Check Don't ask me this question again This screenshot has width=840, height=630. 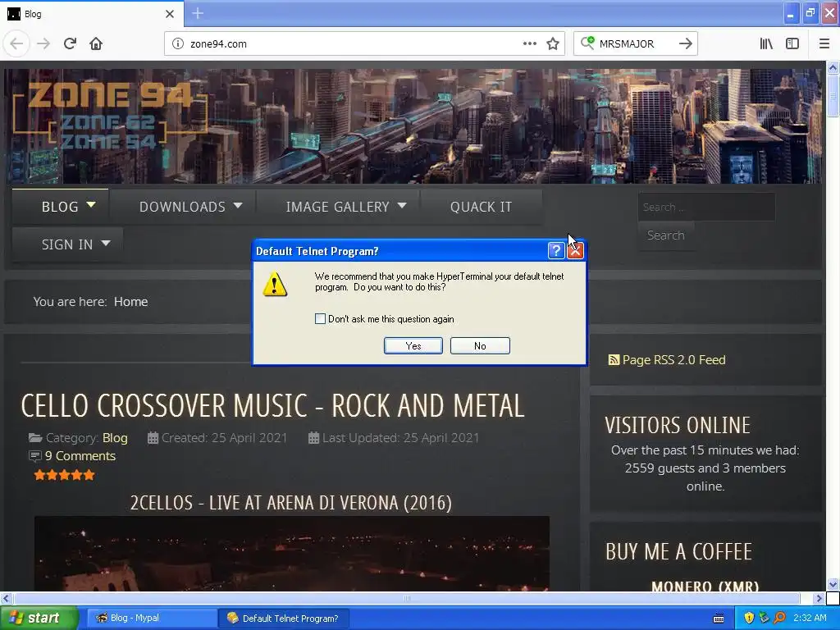[321, 319]
